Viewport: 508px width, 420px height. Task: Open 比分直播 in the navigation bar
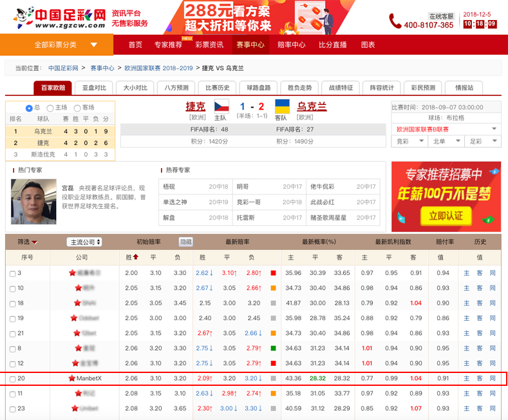tap(332, 44)
